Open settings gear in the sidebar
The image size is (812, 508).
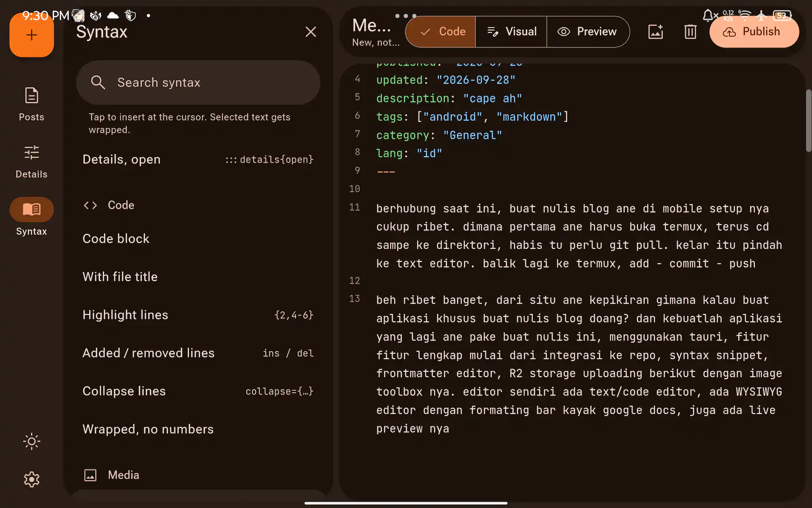(x=32, y=480)
